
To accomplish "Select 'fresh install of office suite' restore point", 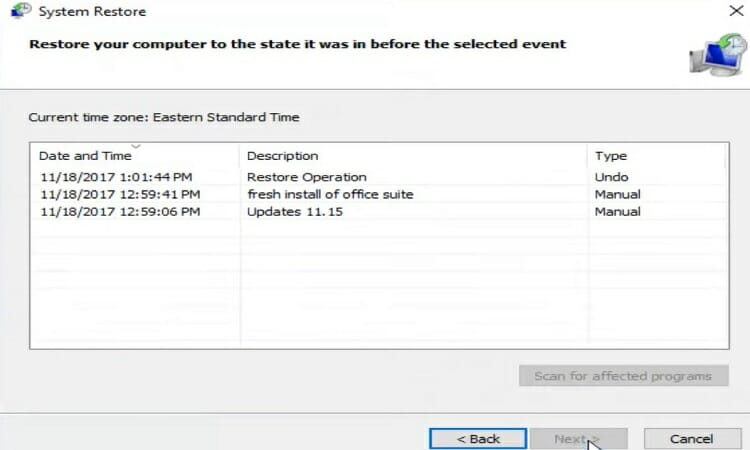I will click(330, 194).
